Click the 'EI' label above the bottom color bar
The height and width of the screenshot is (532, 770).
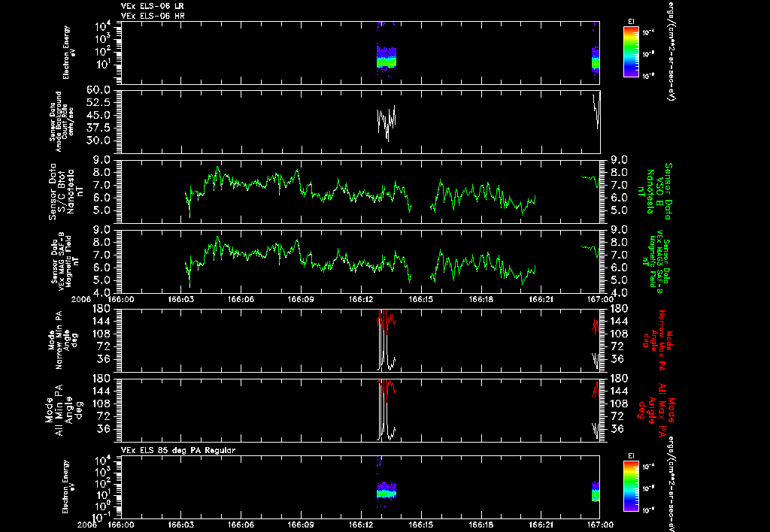tap(631, 456)
